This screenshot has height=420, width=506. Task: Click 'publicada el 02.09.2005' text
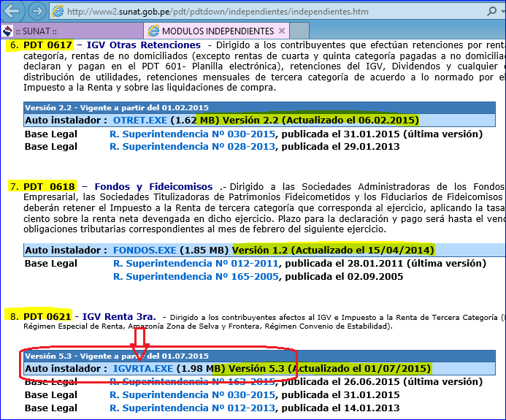point(344,277)
